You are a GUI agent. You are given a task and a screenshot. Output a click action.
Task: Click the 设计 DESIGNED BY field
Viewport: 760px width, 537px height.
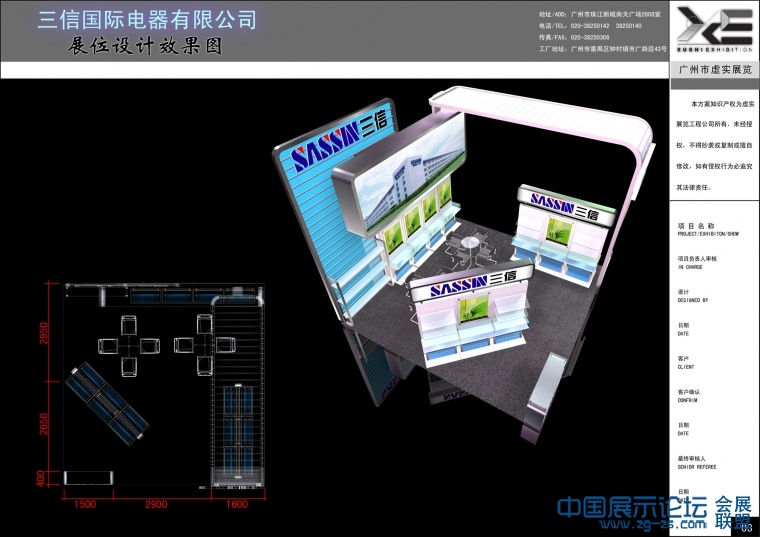[x=693, y=296]
